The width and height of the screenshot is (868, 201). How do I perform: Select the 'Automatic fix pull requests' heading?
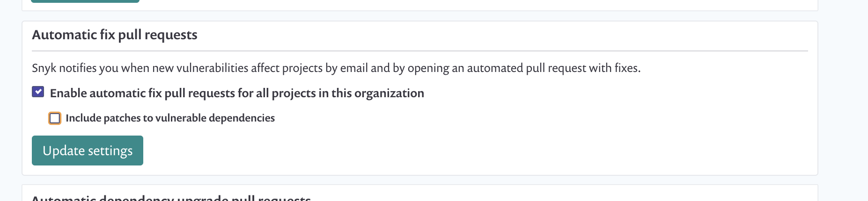tap(115, 35)
